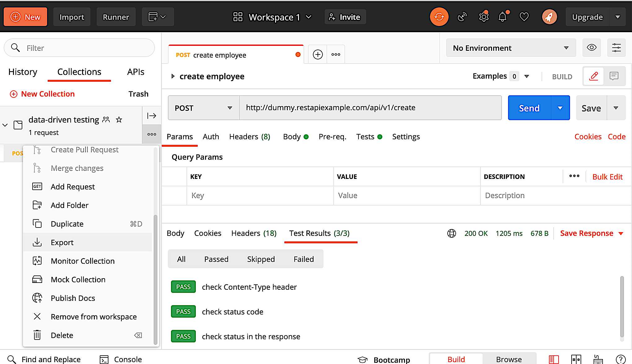Image resolution: width=632 pixels, height=364 pixels.
Task: Open the Runner button
Action: tap(116, 17)
